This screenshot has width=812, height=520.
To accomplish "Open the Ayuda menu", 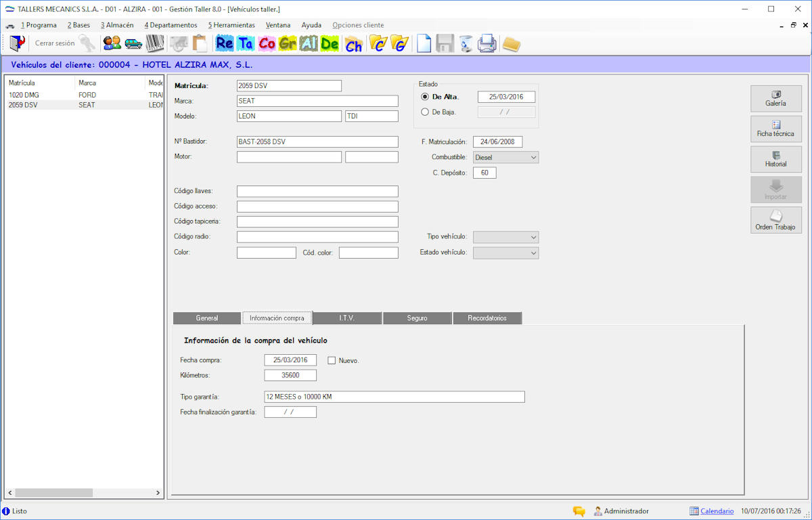I will (311, 25).
